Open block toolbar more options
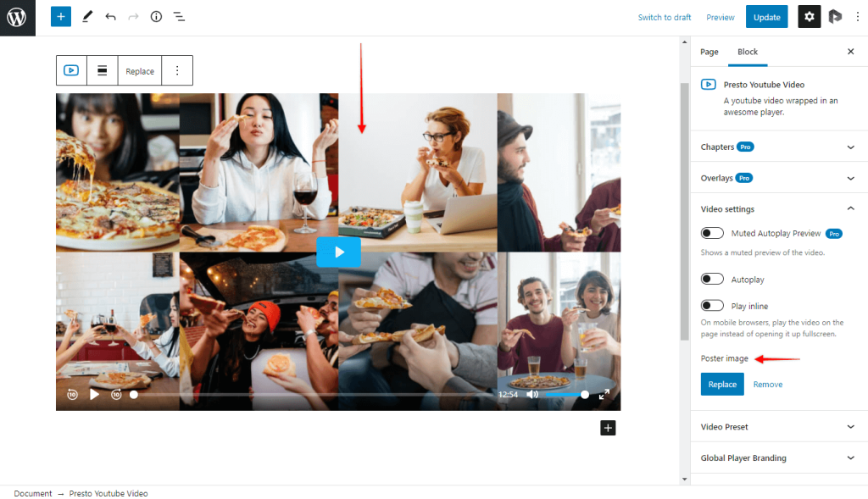This screenshot has height=499, width=868. pos(177,70)
